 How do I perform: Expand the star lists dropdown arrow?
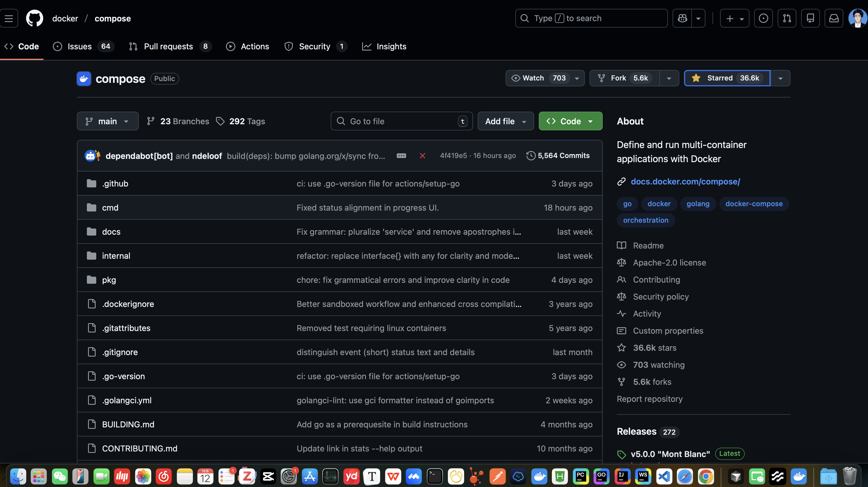780,78
